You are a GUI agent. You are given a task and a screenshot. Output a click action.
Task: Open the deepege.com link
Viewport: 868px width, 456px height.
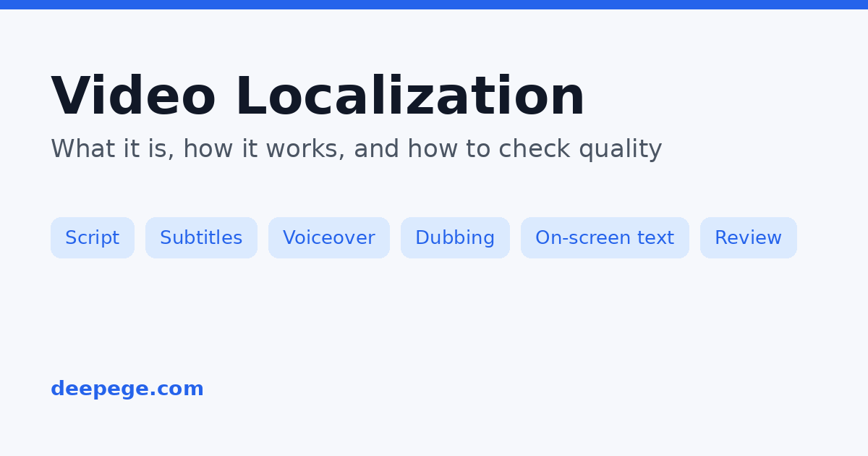coord(127,389)
